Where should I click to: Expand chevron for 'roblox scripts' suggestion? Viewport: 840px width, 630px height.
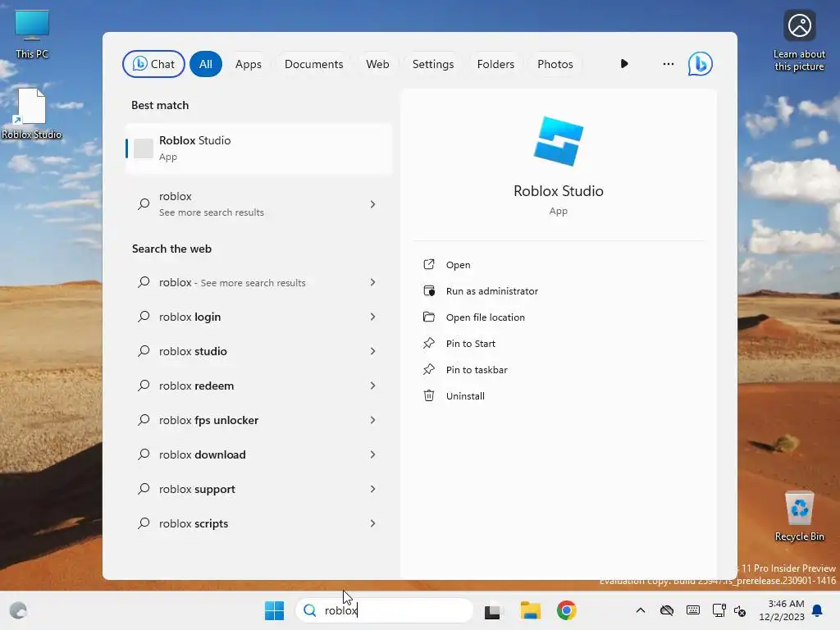click(373, 523)
